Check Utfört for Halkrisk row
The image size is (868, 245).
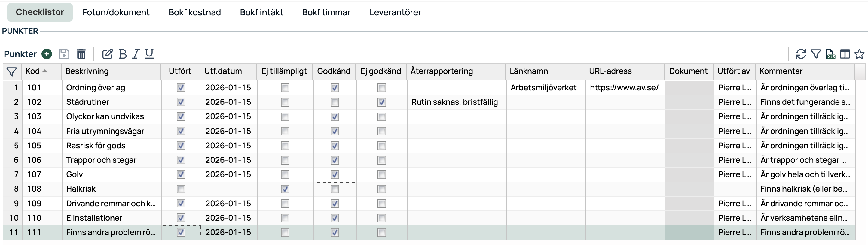tap(181, 189)
